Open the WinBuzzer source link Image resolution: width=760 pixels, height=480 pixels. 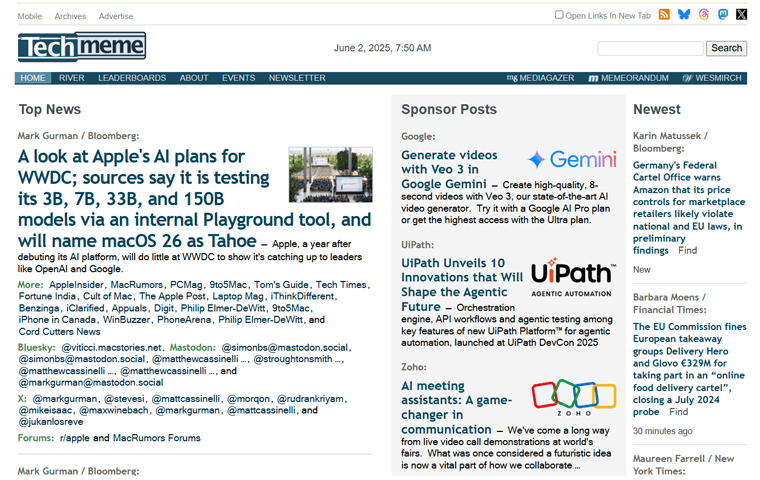[x=126, y=320]
